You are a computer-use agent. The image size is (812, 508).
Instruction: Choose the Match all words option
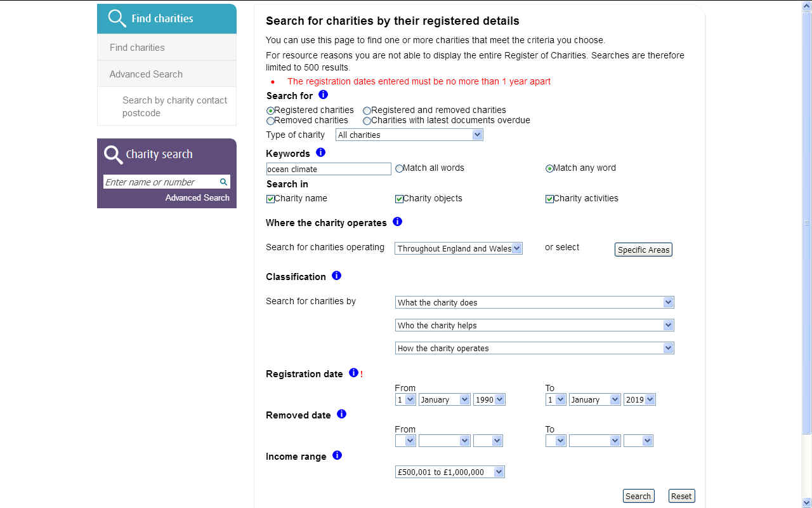[x=399, y=168]
